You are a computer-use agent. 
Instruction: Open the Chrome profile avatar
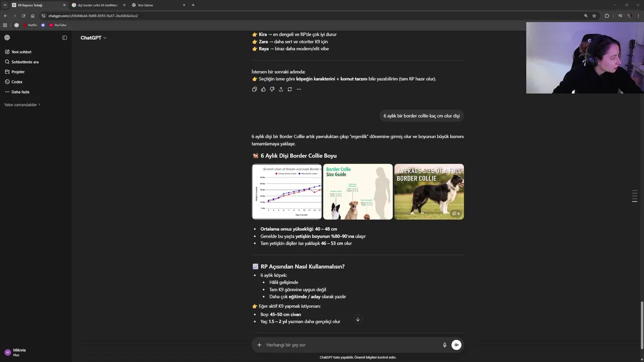click(x=629, y=16)
